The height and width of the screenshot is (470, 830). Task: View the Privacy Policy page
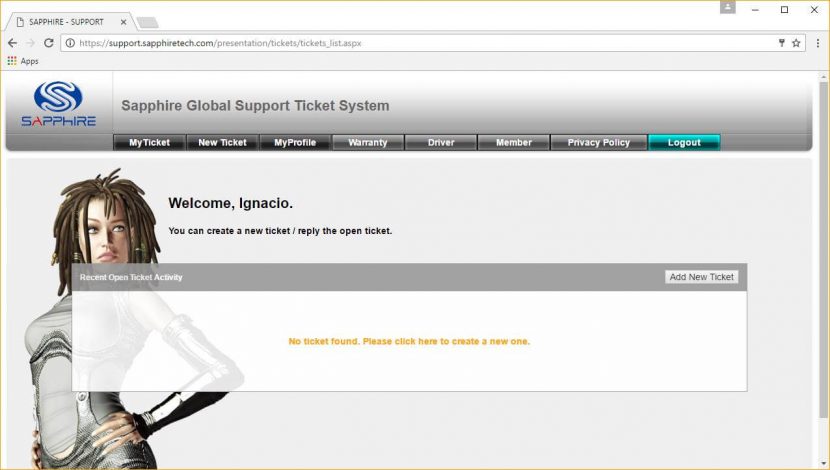(599, 142)
